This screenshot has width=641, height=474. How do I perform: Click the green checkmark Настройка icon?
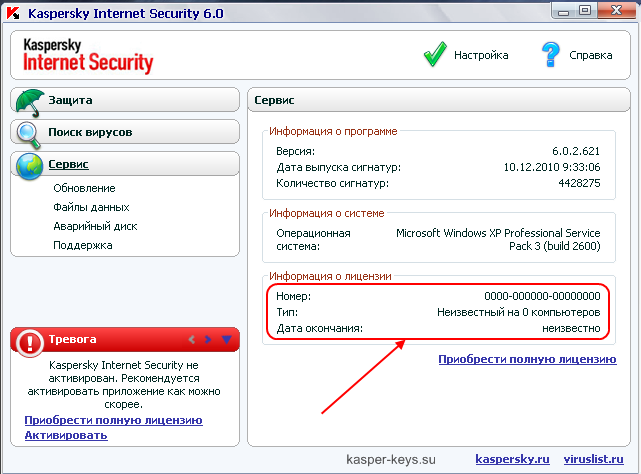[x=434, y=54]
